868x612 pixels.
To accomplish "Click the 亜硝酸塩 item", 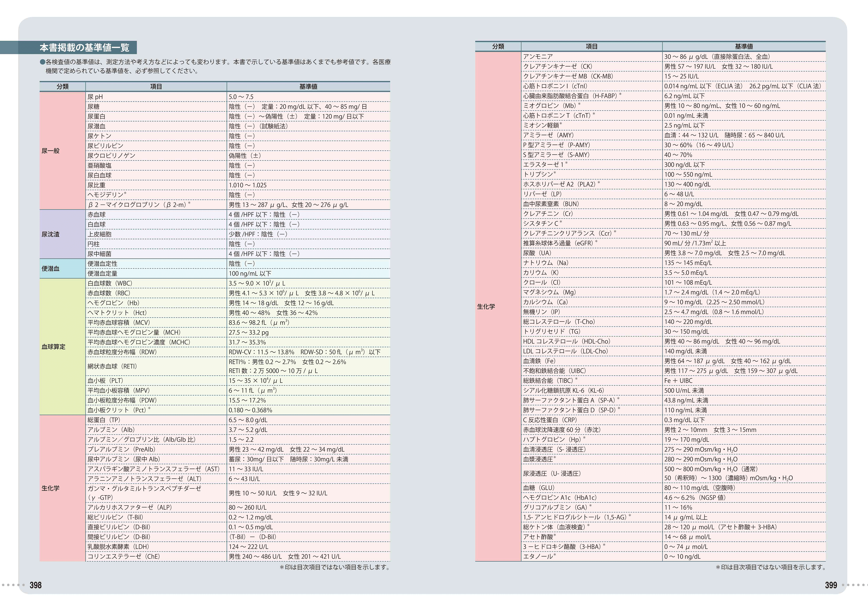I will point(99,165).
